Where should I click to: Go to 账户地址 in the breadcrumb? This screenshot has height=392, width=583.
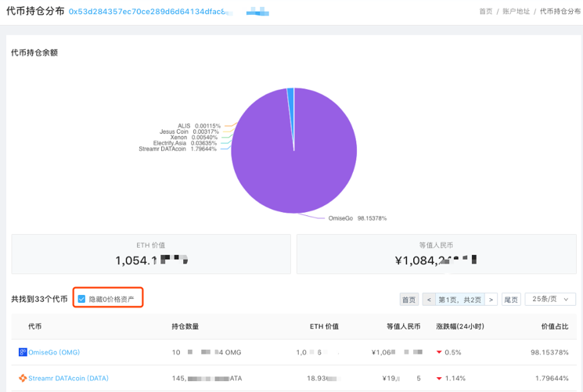tap(516, 12)
